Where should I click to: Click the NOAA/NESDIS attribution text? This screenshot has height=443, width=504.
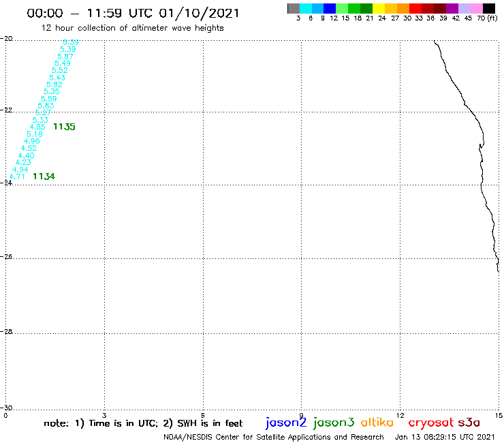pyautogui.click(x=274, y=437)
